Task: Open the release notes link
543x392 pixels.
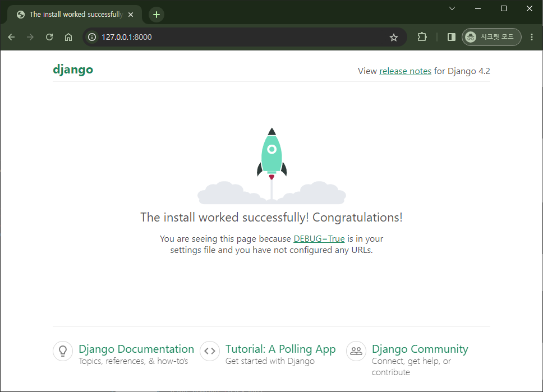Action: pyautogui.click(x=405, y=71)
